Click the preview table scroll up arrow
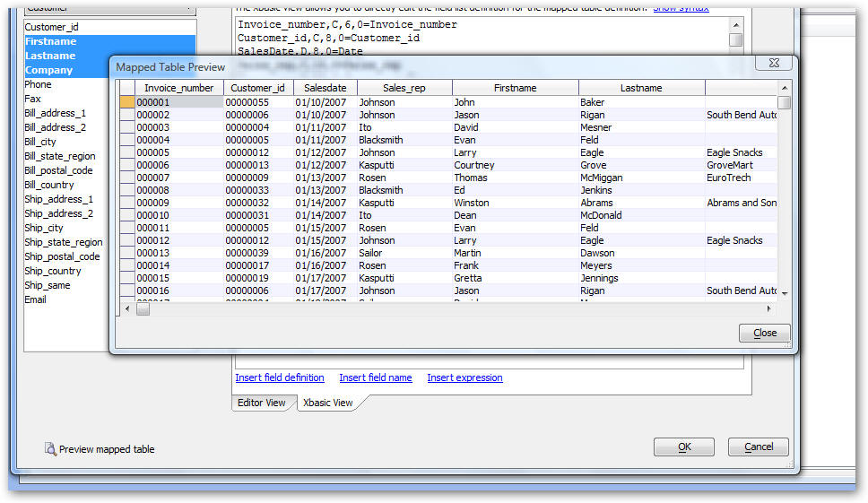Image resolution: width=868 pixels, height=503 pixels. tap(784, 88)
